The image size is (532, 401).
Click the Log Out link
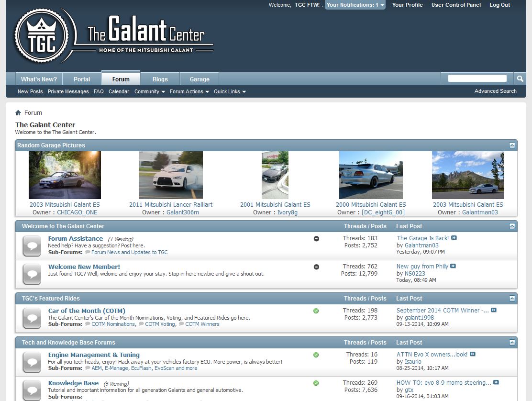tap(499, 5)
